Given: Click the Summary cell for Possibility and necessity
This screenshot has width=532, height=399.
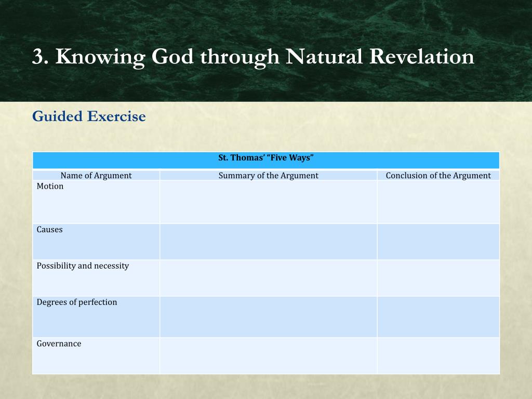Looking at the screenshot, I should [x=269, y=278].
